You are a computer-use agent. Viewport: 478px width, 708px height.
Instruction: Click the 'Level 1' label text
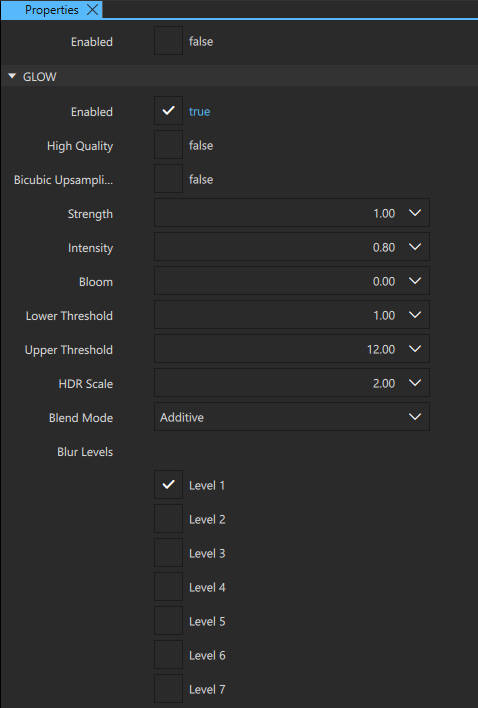[x=207, y=485]
